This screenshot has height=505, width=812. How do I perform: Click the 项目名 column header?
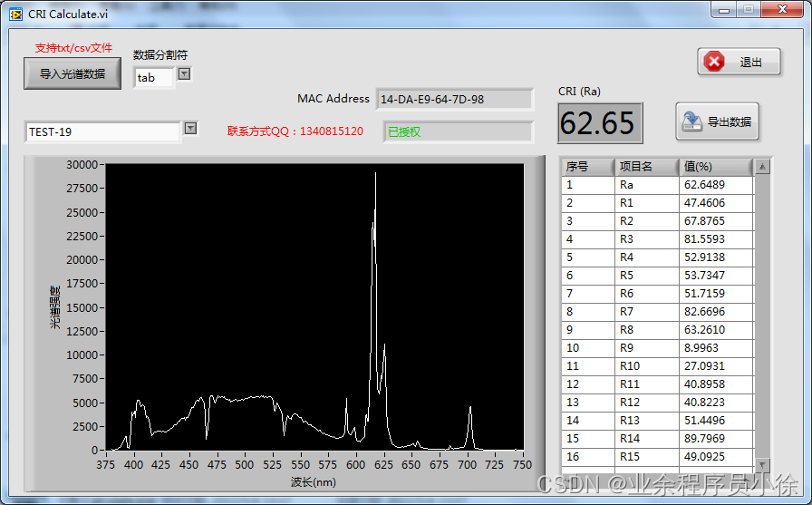(647, 167)
